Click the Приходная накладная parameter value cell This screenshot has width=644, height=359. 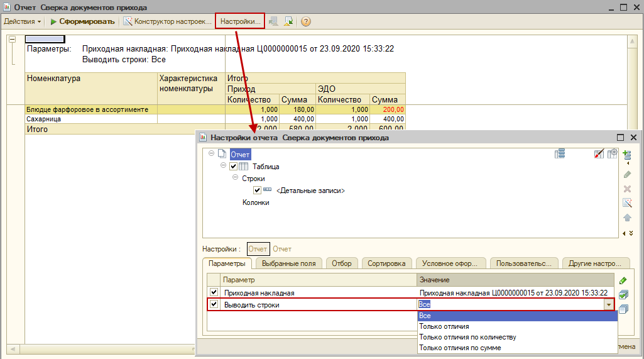tap(515, 293)
